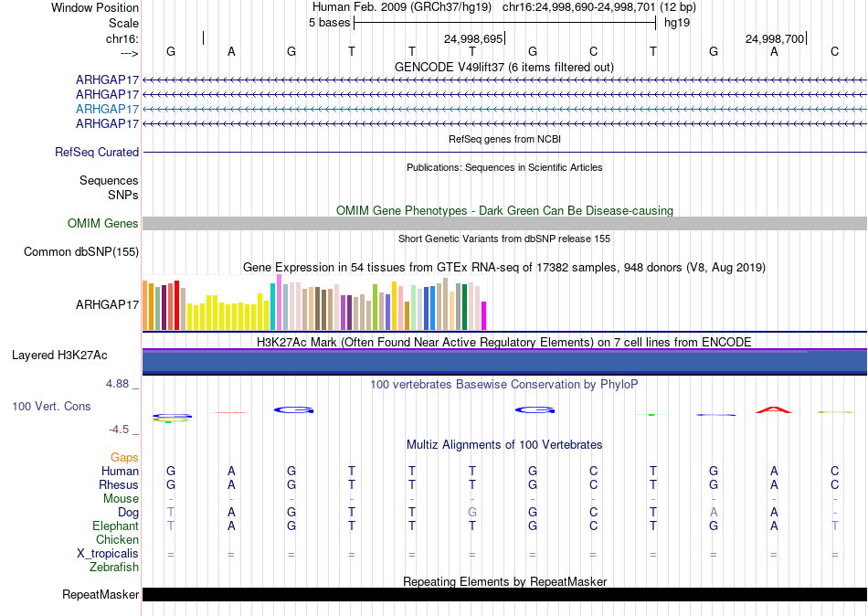The image size is (868, 616).
Task: Open the Layered H3K27Ac track label
Action: point(59,356)
